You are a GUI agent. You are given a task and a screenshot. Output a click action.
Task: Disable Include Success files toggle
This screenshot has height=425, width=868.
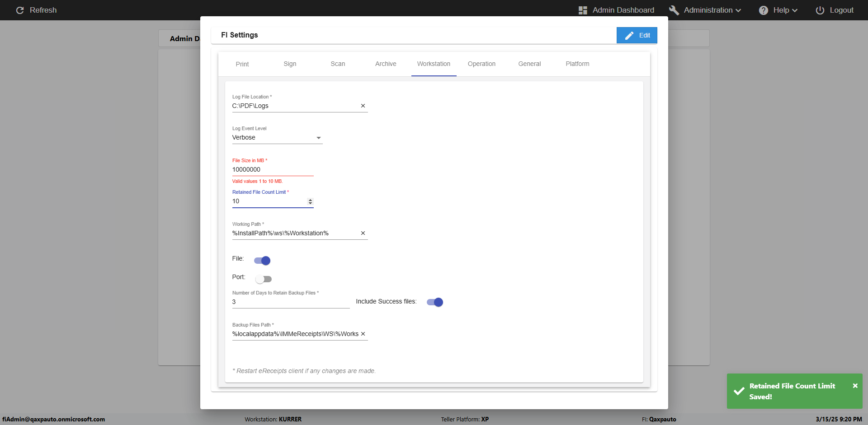pos(435,302)
